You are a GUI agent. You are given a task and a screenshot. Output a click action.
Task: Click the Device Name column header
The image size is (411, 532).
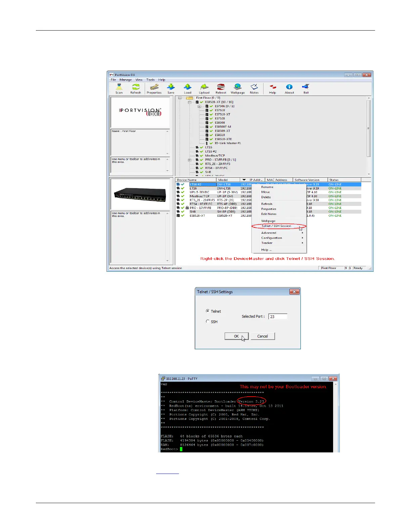(x=195, y=180)
